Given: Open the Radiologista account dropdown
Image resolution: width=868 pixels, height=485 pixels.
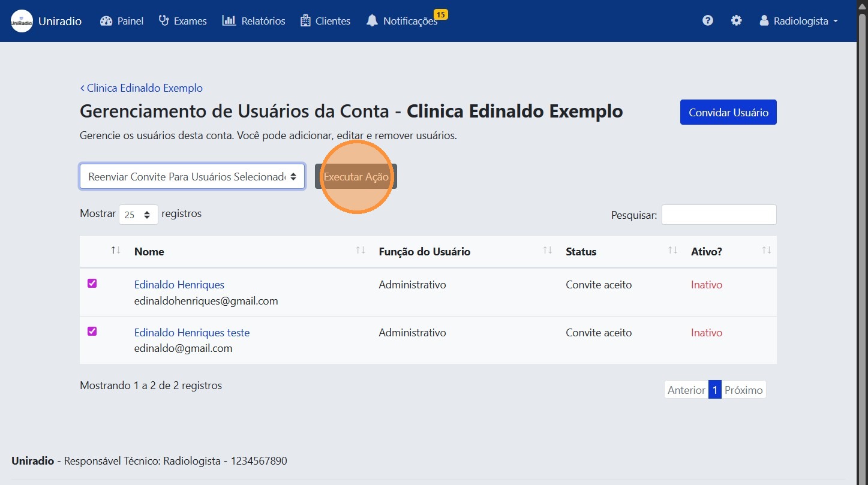Looking at the screenshot, I should [x=798, y=20].
